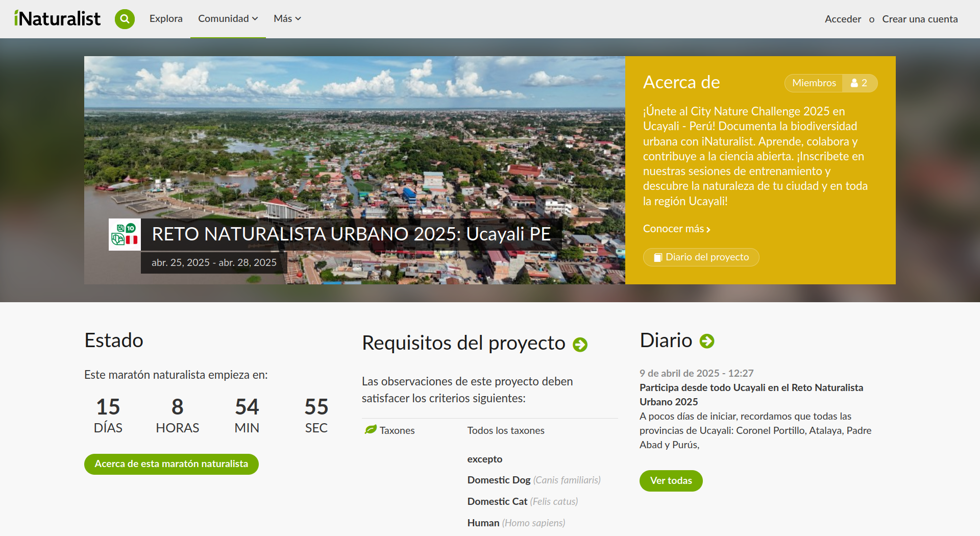Viewport: 980px width, 536px height.
Task: Click the journal date '9 de abril de 2025 - 12:27'
Action: 697,373
